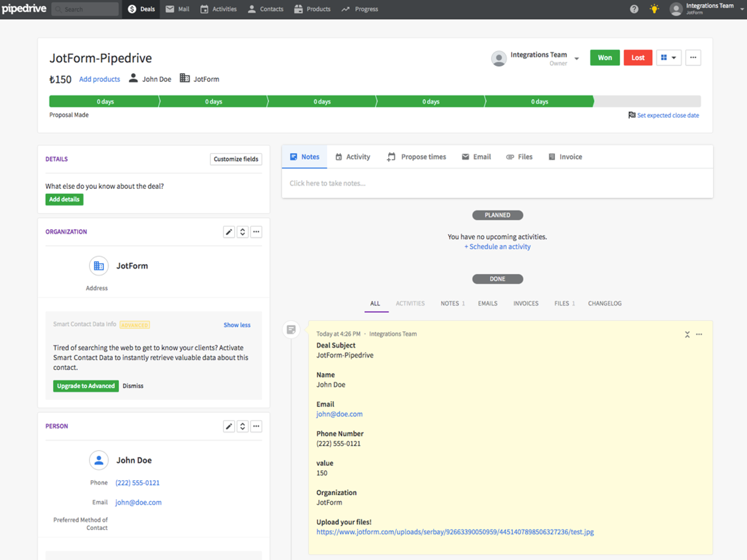The image size is (747, 560).
Task: Filter history by INVOICES
Action: (x=526, y=304)
